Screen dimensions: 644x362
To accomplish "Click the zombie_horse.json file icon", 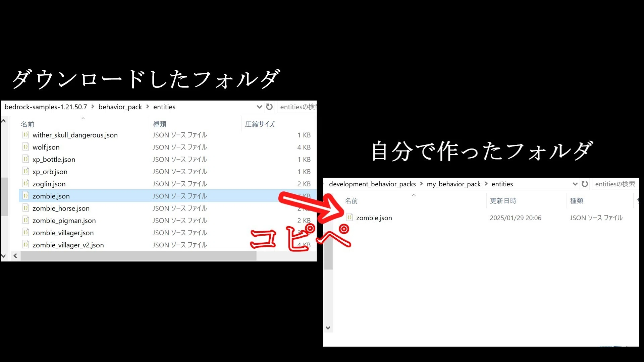I will pyautogui.click(x=26, y=208).
